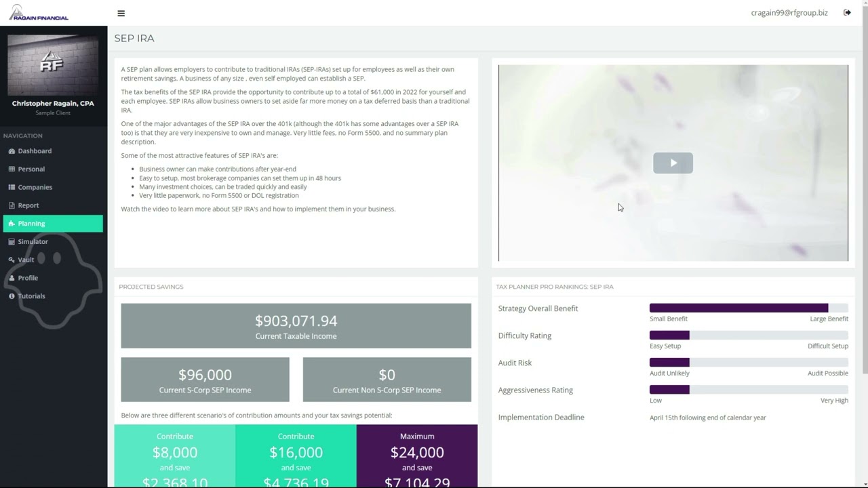Image resolution: width=868 pixels, height=488 pixels.
Task: Click the Dashboard icon in navigation
Action: tap(12, 151)
